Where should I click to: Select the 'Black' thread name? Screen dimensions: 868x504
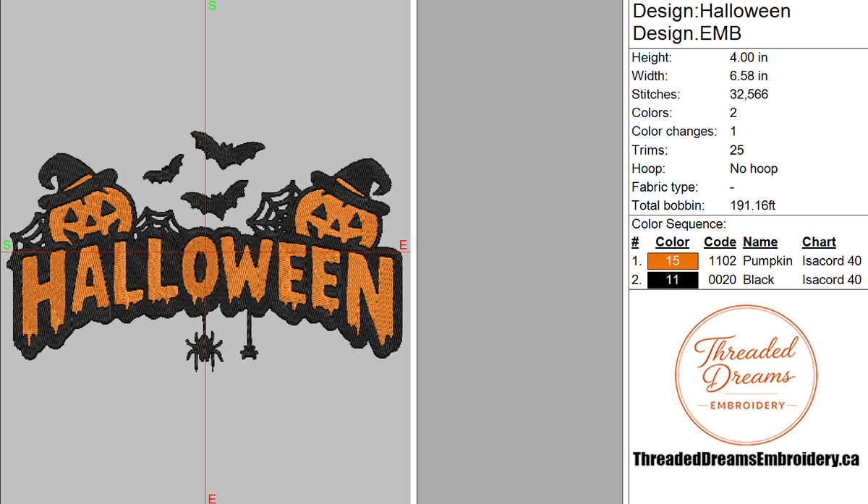tap(758, 280)
